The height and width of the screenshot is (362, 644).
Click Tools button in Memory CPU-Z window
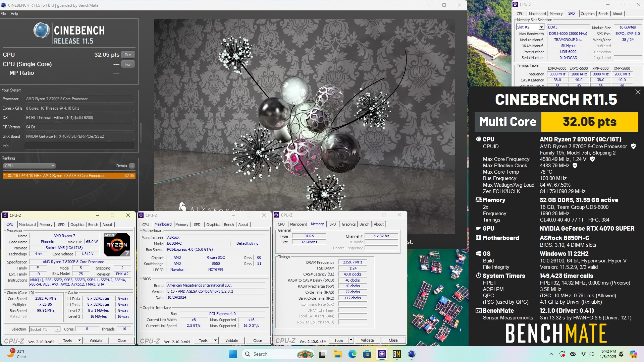click(x=339, y=341)
